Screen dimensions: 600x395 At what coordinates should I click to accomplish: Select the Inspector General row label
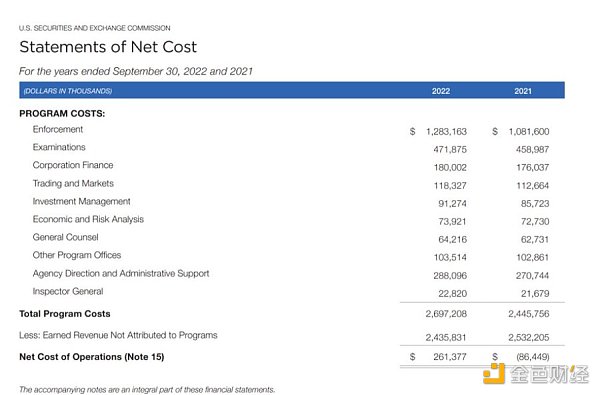point(68,292)
